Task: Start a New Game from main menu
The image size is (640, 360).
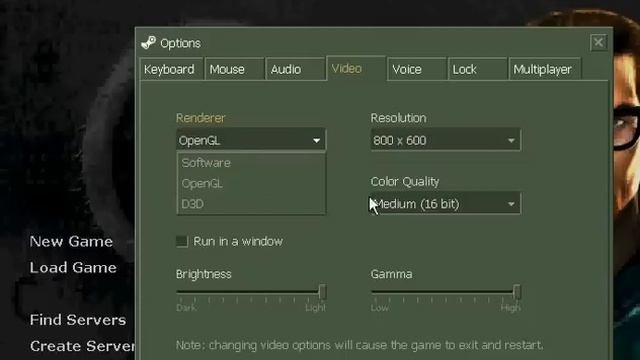Action: click(71, 242)
